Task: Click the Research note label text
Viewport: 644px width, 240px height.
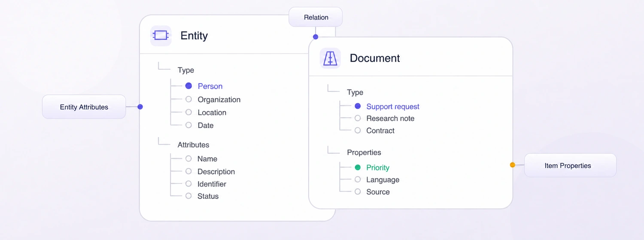Action: [x=390, y=118]
